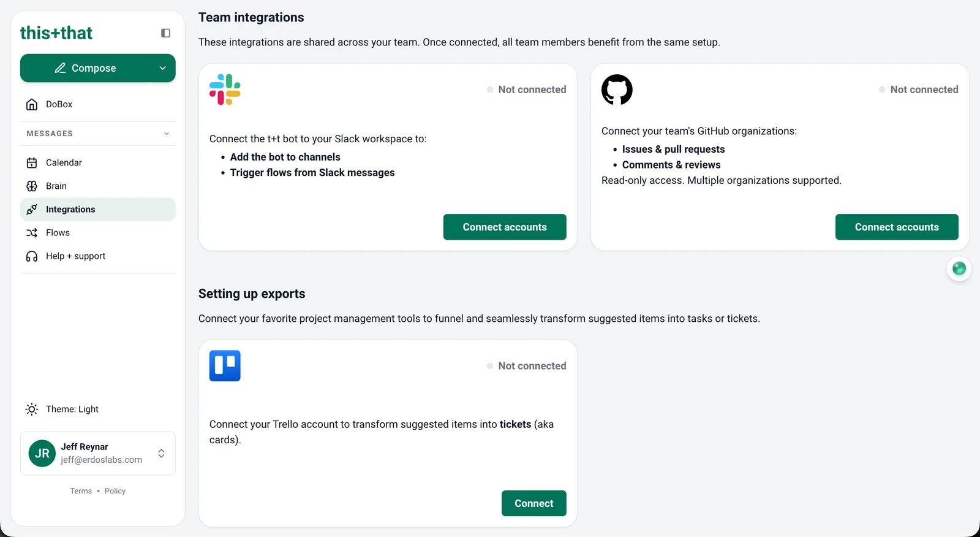This screenshot has width=980, height=537.
Task: Click the Compose button
Action: [98, 68]
